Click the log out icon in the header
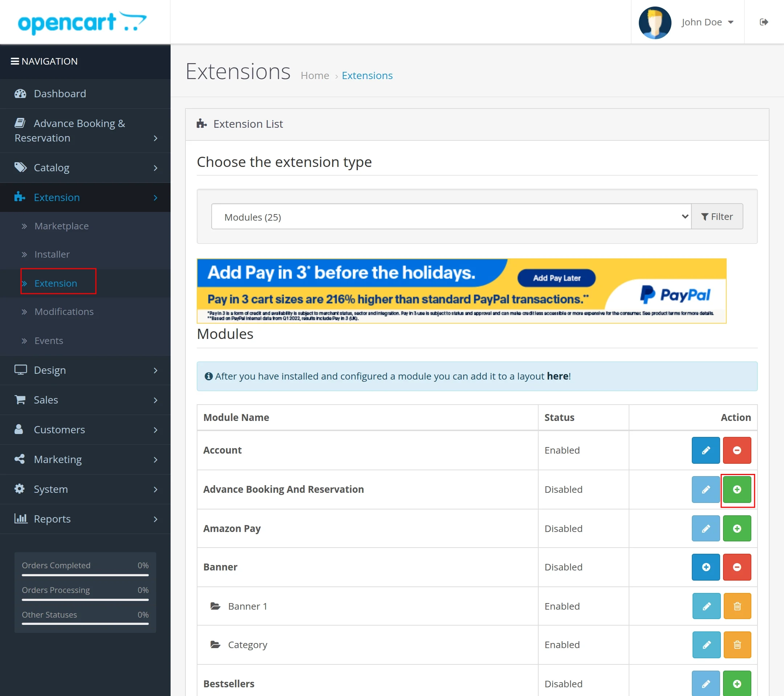 [764, 22]
